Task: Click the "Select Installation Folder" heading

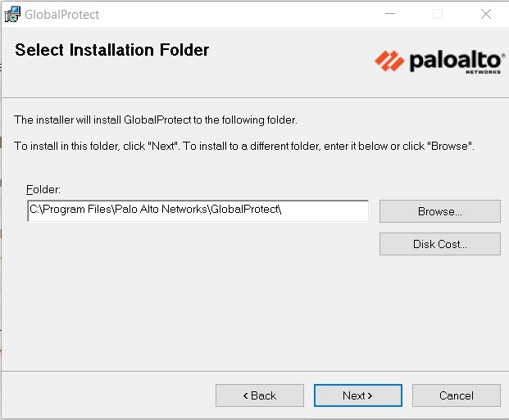Action: coord(112,50)
